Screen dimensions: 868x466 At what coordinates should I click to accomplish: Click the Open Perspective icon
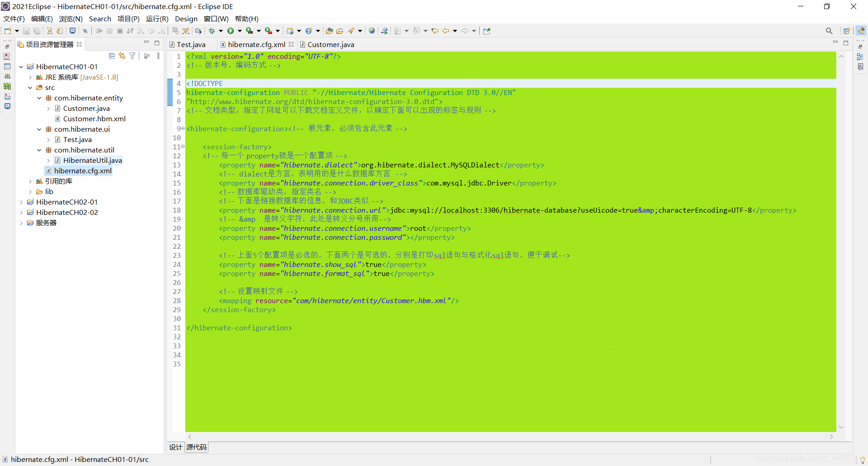pos(846,31)
